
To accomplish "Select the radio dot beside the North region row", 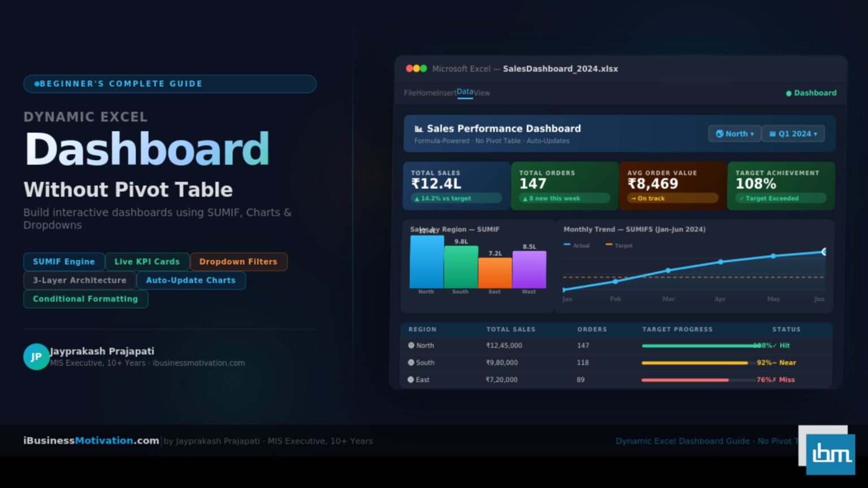I will click(411, 345).
